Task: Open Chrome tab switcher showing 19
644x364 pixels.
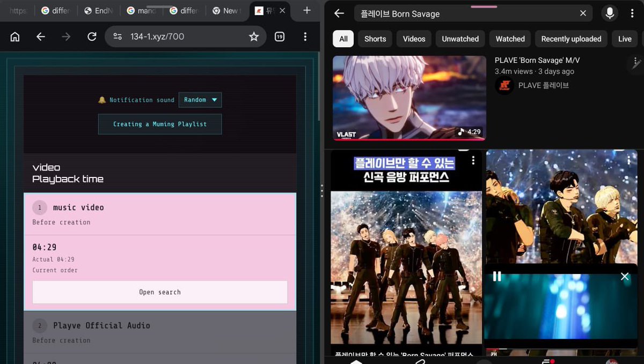Action: click(x=280, y=36)
